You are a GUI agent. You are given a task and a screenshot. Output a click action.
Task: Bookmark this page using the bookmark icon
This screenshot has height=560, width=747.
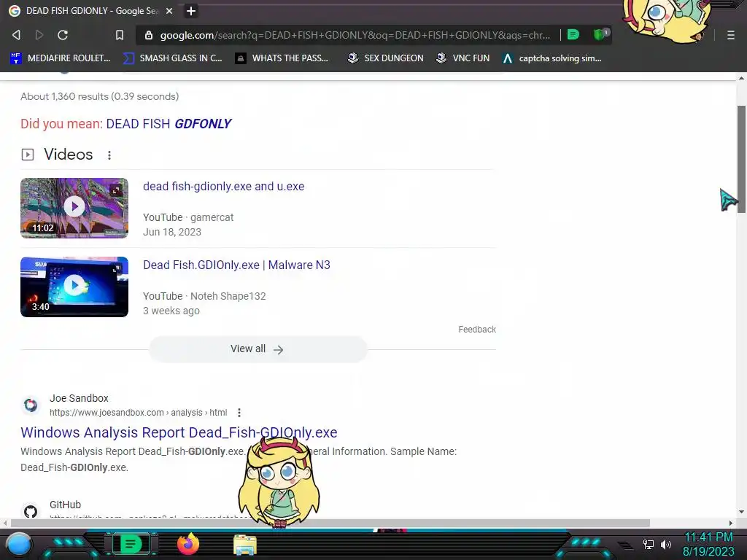tap(120, 35)
